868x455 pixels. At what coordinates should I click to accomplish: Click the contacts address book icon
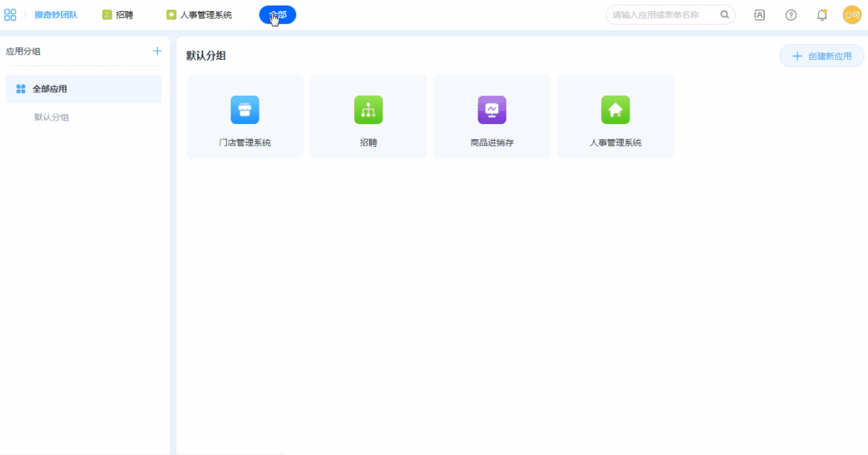[759, 15]
